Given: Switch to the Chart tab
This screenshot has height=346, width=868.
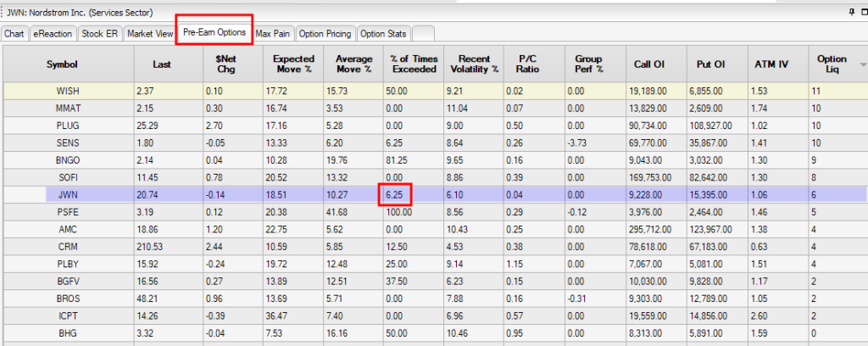Looking at the screenshot, I should [14, 34].
